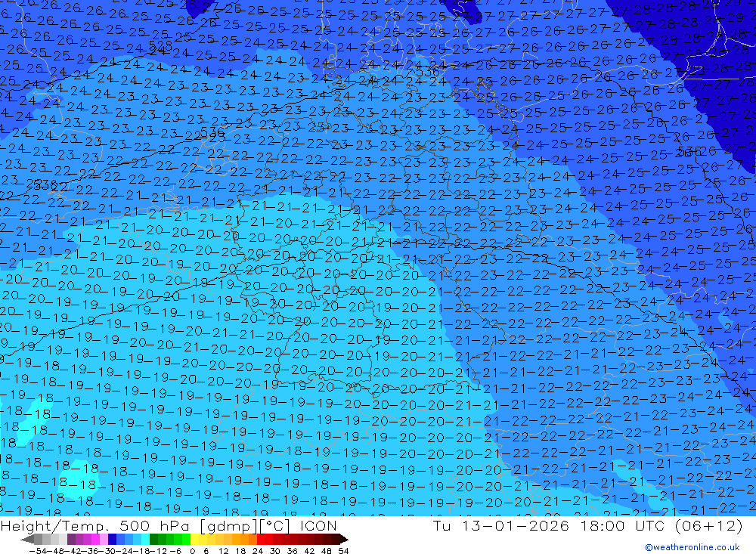The width and height of the screenshot is (756, 554).
Task: Click the dark green swatch above -12
Action: [153, 540]
